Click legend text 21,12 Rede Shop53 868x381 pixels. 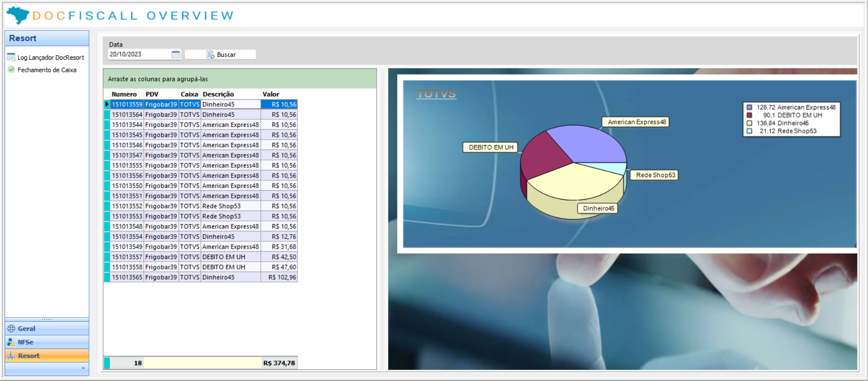pos(788,131)
